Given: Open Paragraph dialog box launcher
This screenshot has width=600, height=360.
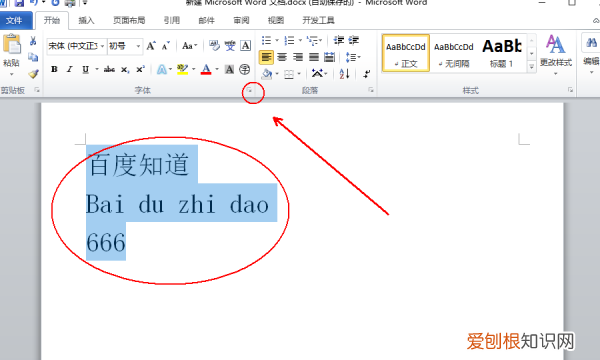Looking at the screenshot, I should (371, 90).
